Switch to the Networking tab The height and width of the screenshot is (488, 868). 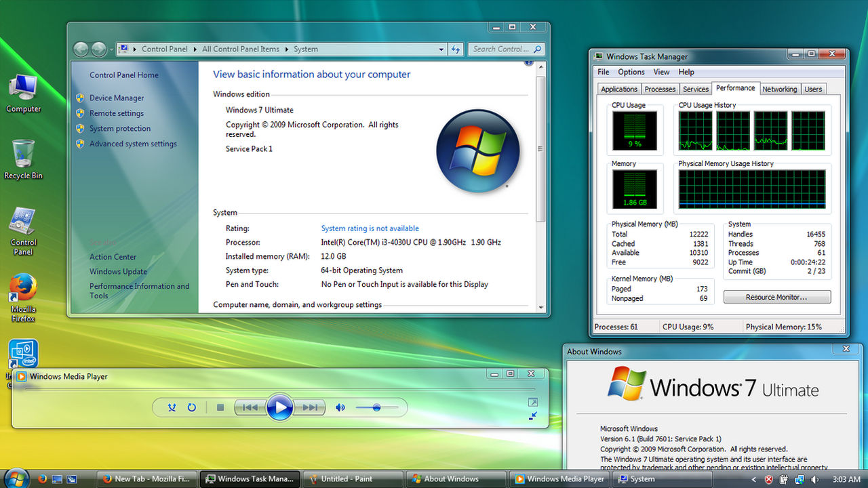(780, 89)
